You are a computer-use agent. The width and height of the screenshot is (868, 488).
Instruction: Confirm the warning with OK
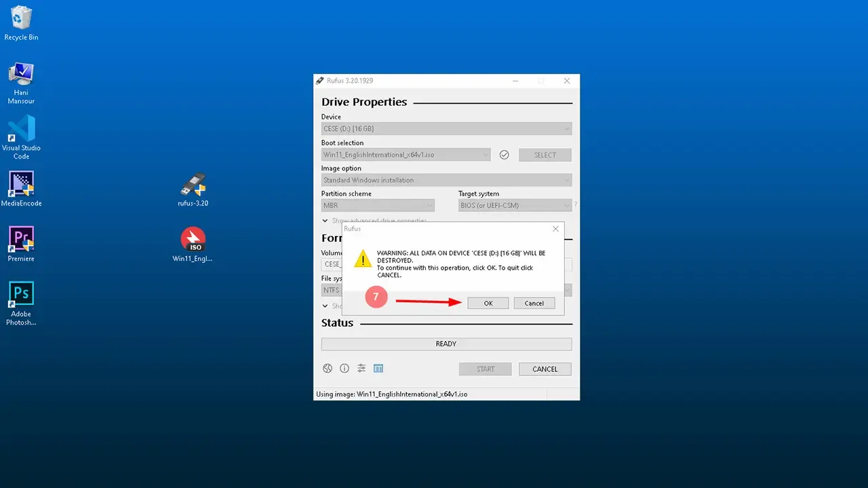pos(488,303)
